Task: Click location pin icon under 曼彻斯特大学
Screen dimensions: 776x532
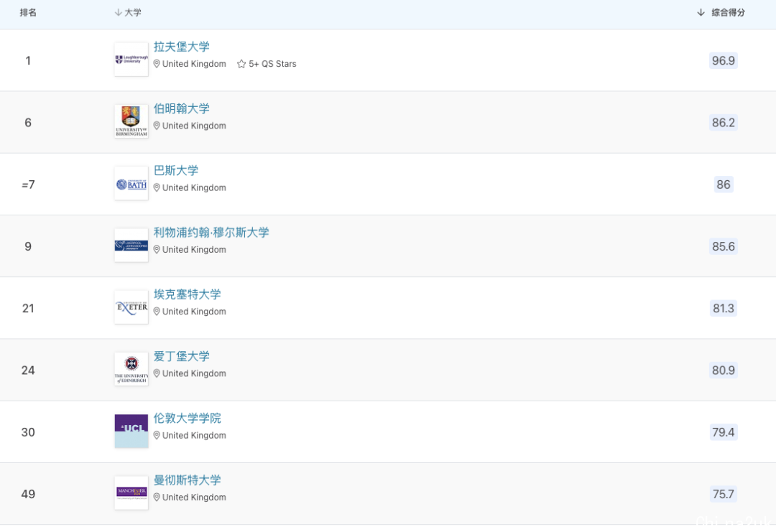Action: tap(157, 498)
